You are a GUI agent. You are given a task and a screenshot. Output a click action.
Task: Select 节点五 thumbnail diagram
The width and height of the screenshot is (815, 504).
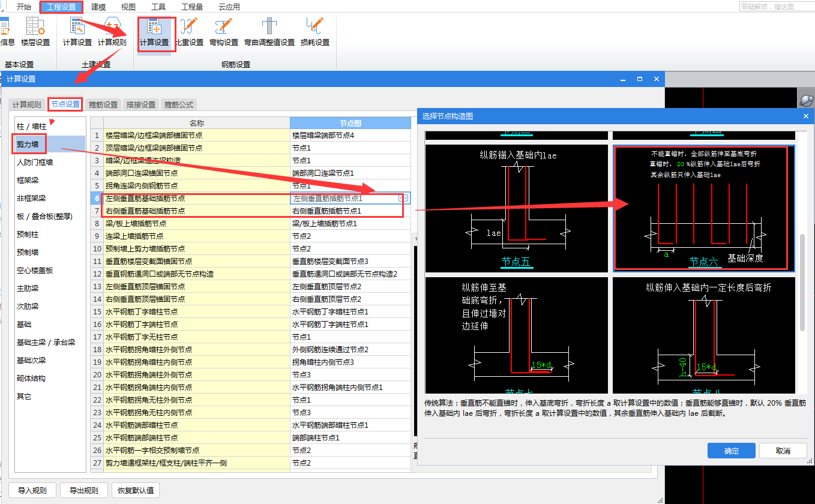click(x=517, y=208)
